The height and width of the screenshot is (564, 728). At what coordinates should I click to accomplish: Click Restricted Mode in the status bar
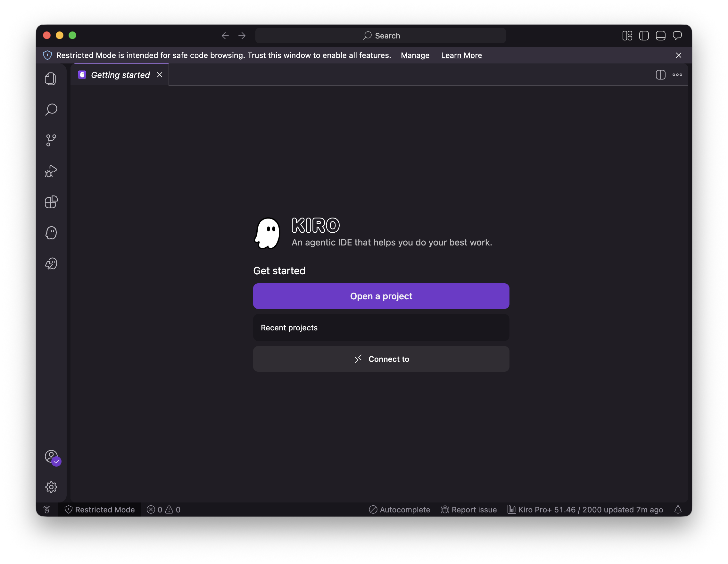100,510
